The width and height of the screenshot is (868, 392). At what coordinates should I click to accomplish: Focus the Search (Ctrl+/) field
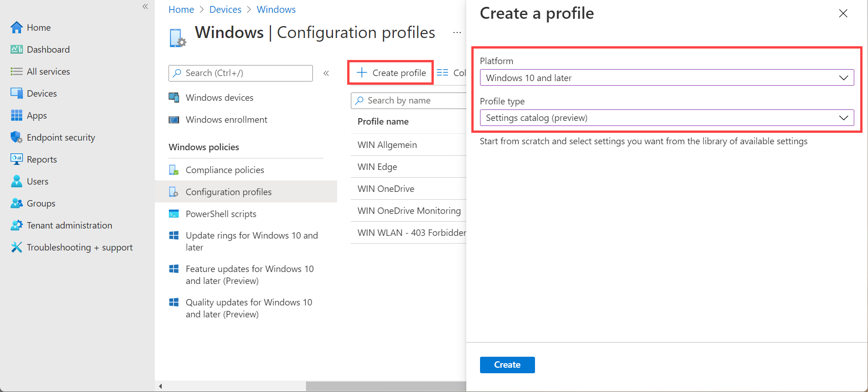point(240,73)
